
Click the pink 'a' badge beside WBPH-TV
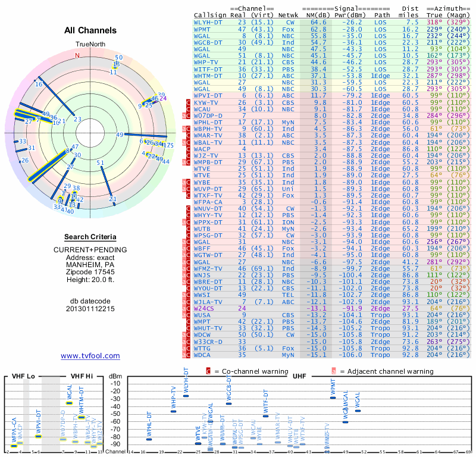pos(184,129)
